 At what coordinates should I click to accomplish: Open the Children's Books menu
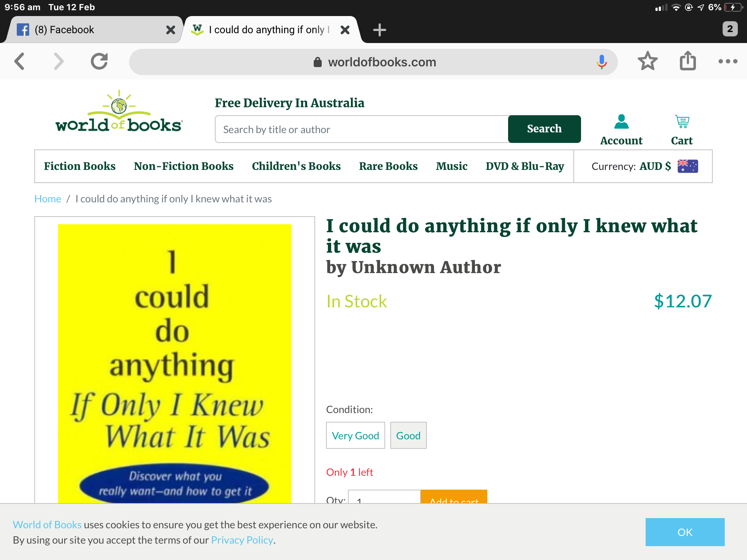pos(296,166)
